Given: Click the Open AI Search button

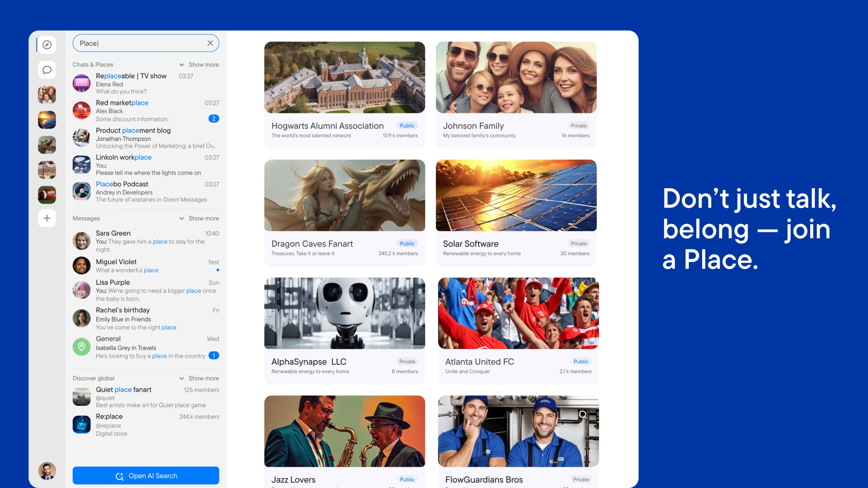Looking at the screenshot, I should tap(146, 476).
